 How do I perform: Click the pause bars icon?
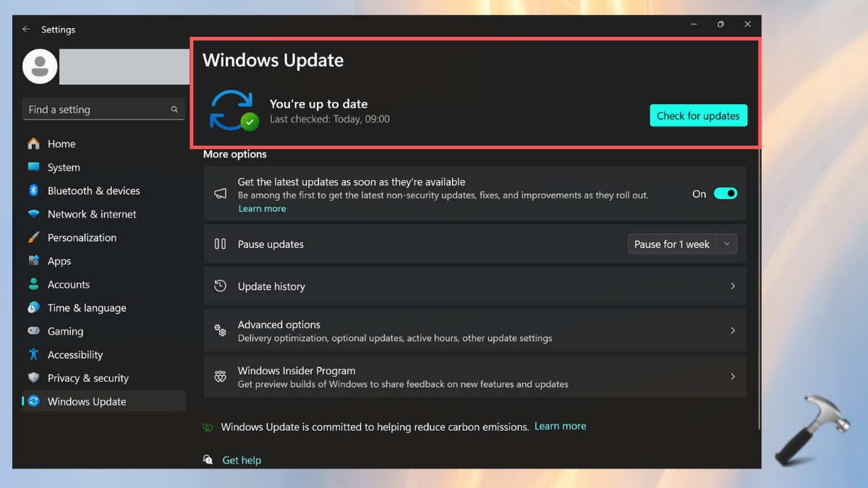pyautogui.click(x=221, y=244)
